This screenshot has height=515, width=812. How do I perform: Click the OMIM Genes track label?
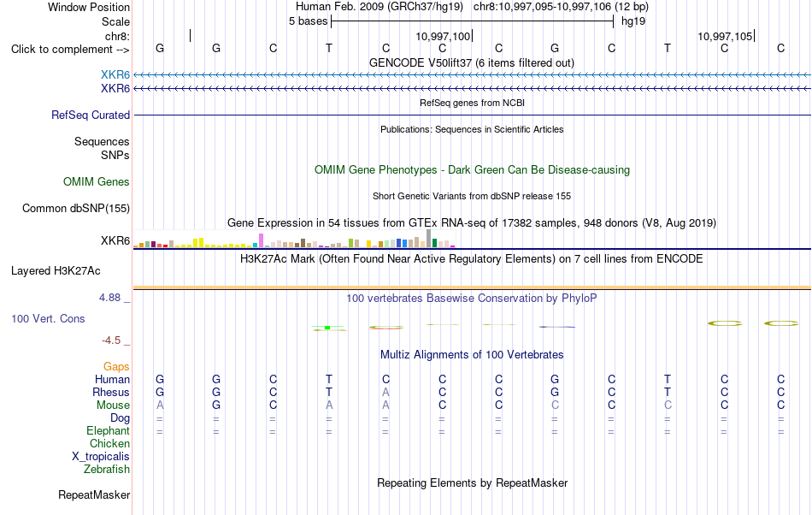96,182
